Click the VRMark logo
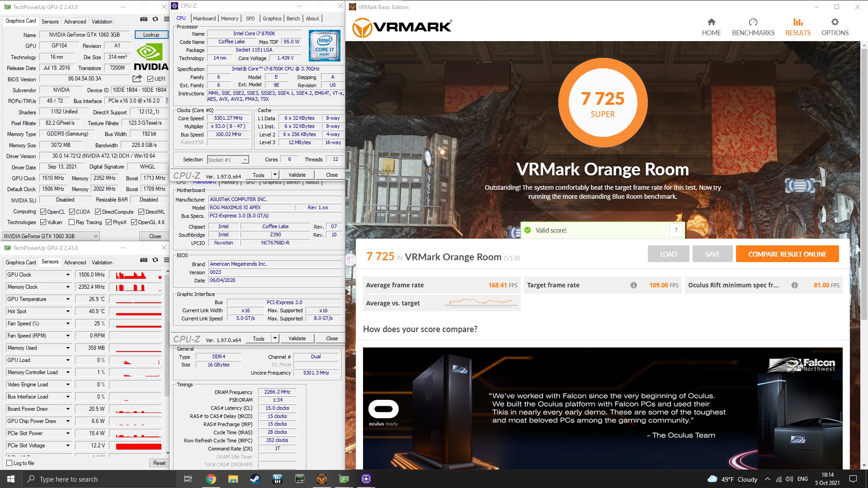Viewport: 868px width, 488px height. (402, 27)
